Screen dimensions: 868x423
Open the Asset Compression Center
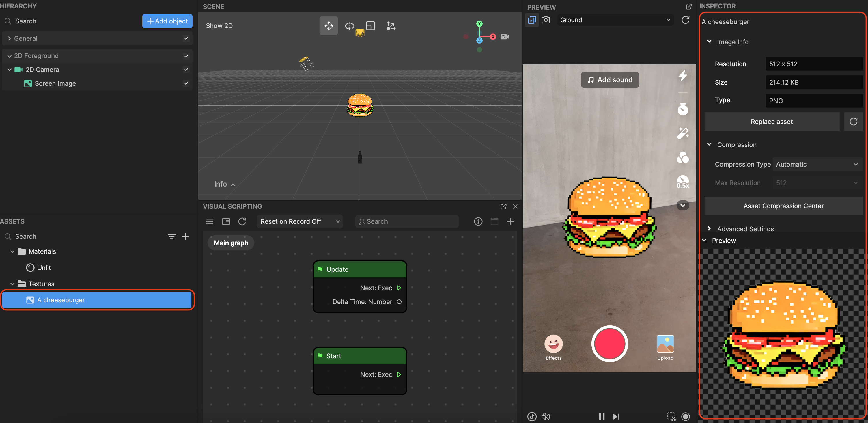tap(783, 206)
